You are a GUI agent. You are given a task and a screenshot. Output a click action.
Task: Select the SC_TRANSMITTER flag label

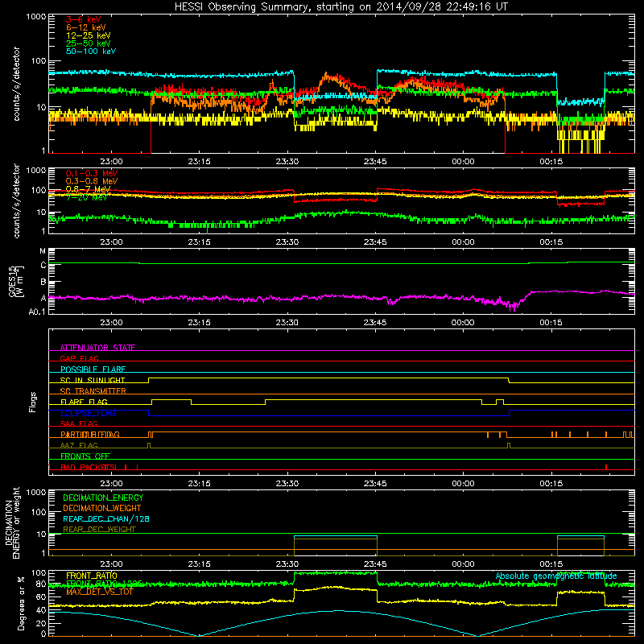(93, 391)
